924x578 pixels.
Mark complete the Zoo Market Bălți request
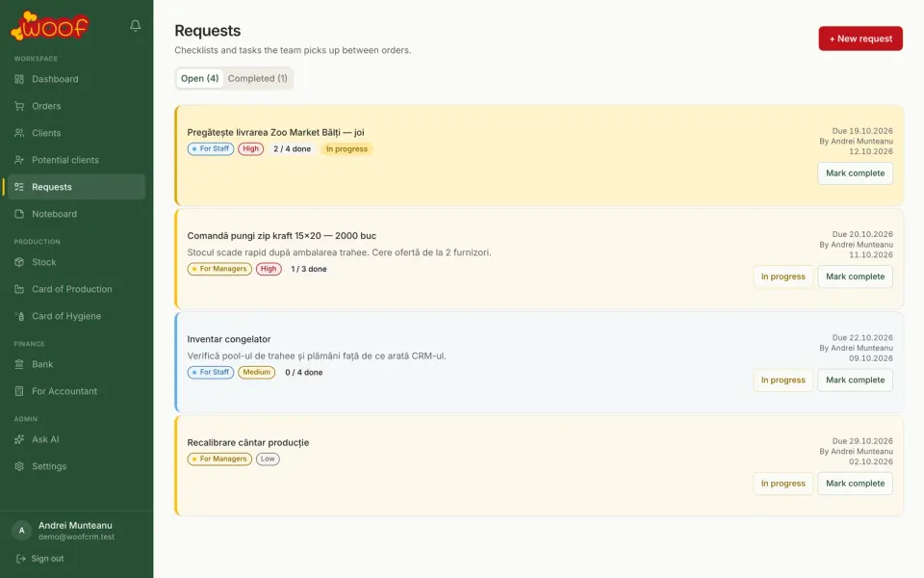click(x=855, y=173)
